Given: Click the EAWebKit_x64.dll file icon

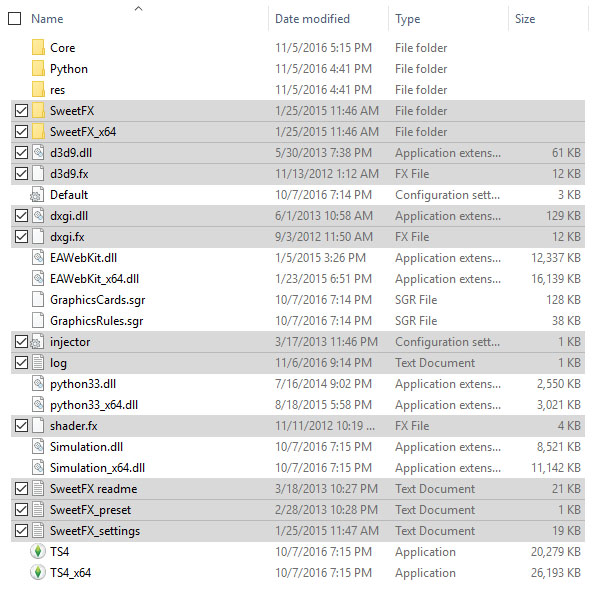Looking at the screenshot, I should click(38, 279).
